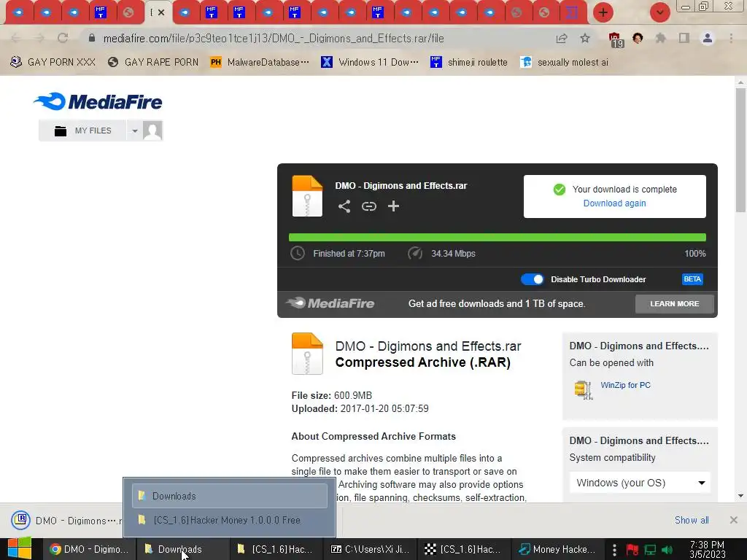Close the downloads bar
This screenshot has width=747, height=560.
734,520
